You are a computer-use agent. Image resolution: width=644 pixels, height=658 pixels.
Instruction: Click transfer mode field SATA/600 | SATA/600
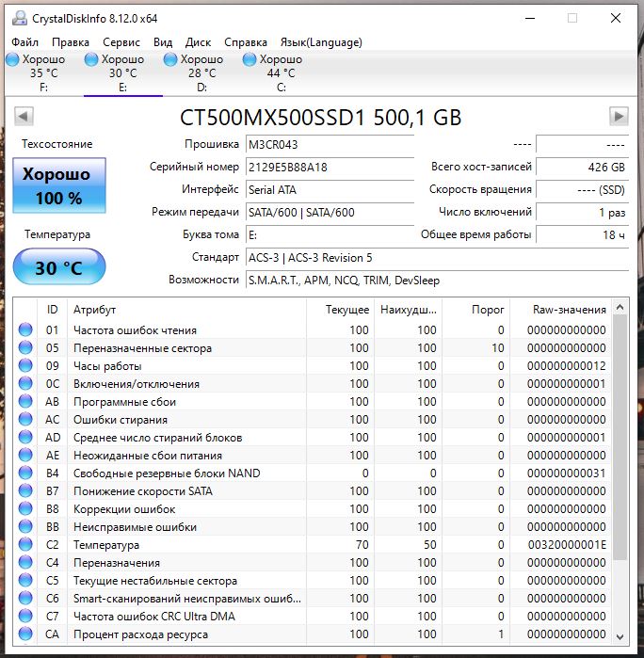pyautogui.click(x=330, y=213)
